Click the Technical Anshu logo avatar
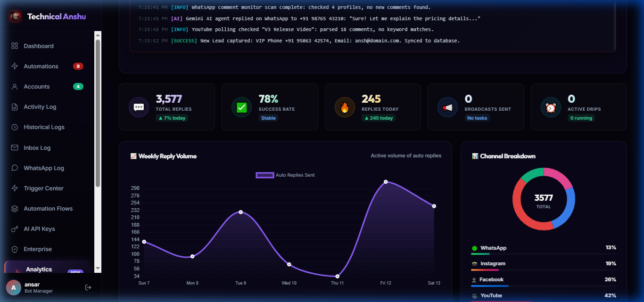Viewport: 644px width, 302px height. (16, 16)
